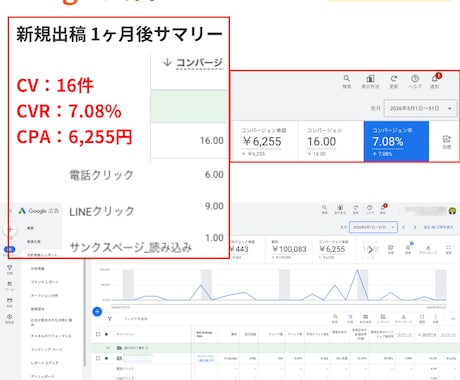
Task: Select the コンバージョン 16.00 scorecard in the inset
Action: coord(330,141)
